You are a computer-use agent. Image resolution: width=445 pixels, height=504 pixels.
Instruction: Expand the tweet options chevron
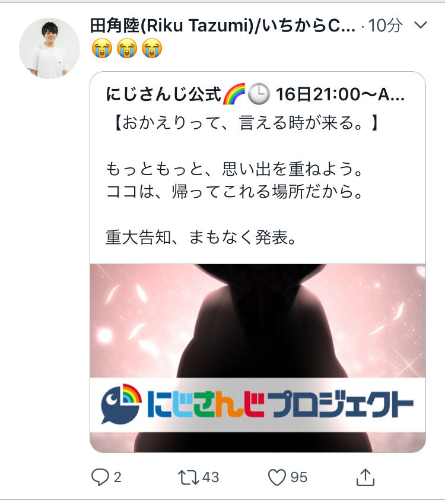click(x=421, y=25)
